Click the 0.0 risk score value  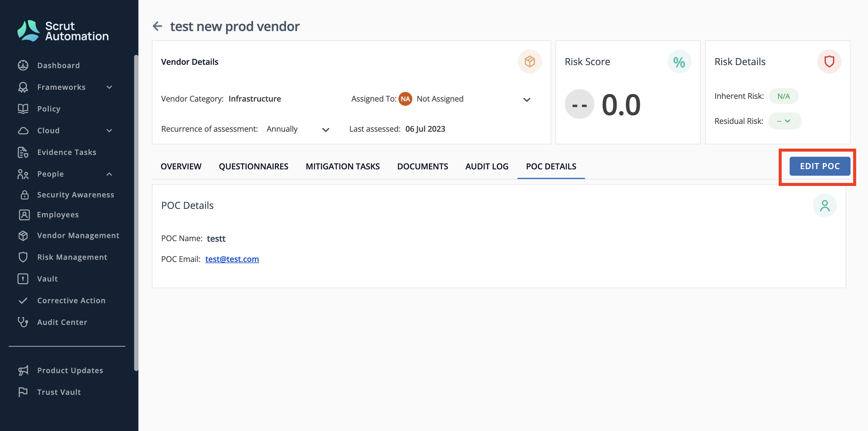pos(621,105)
